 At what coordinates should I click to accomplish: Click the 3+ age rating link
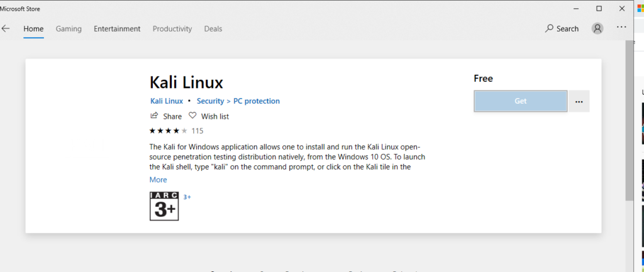187,197
